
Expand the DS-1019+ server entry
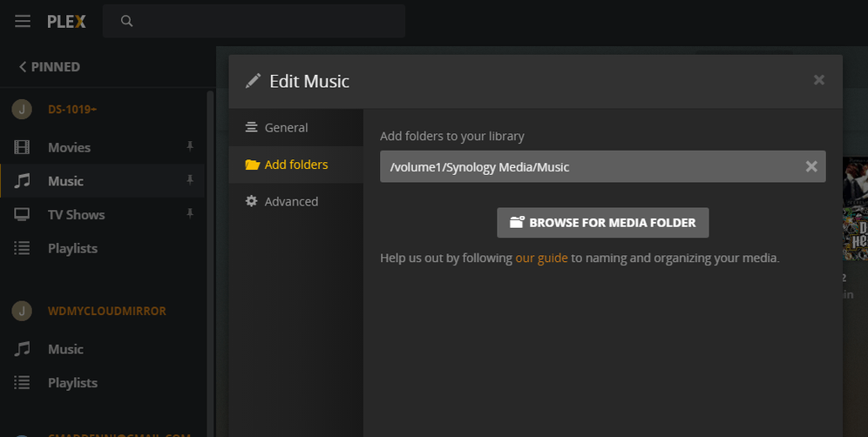[71, 109]
